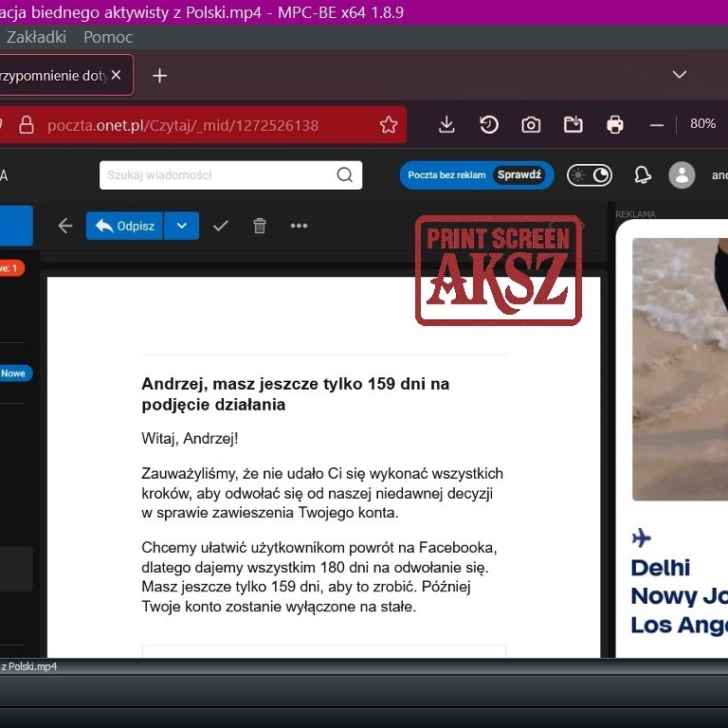Click the Sprawdź button for ad-free mail
728x728 pixels.
click(519, 175)
